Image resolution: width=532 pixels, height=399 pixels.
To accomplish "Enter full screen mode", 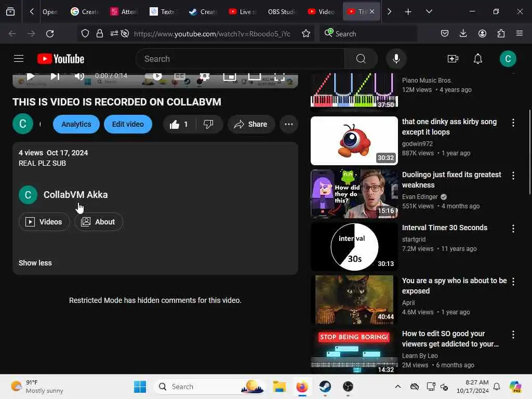I will [279, 77].
